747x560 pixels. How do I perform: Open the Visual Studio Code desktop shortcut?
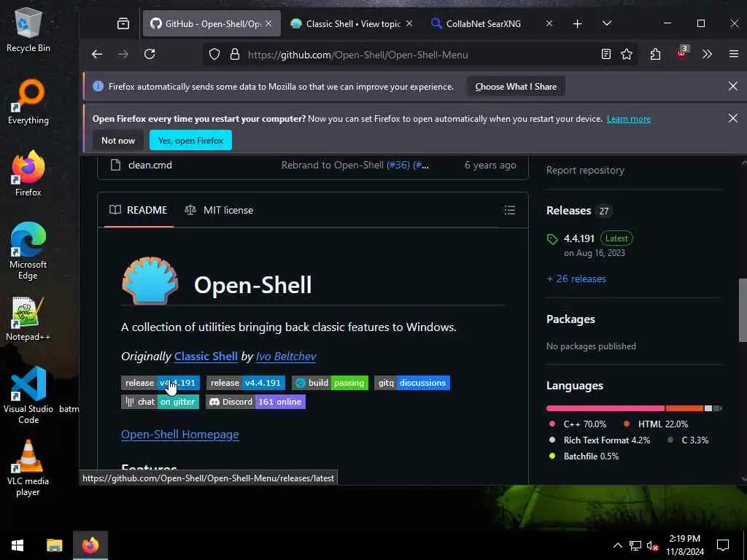click(28, 395)
